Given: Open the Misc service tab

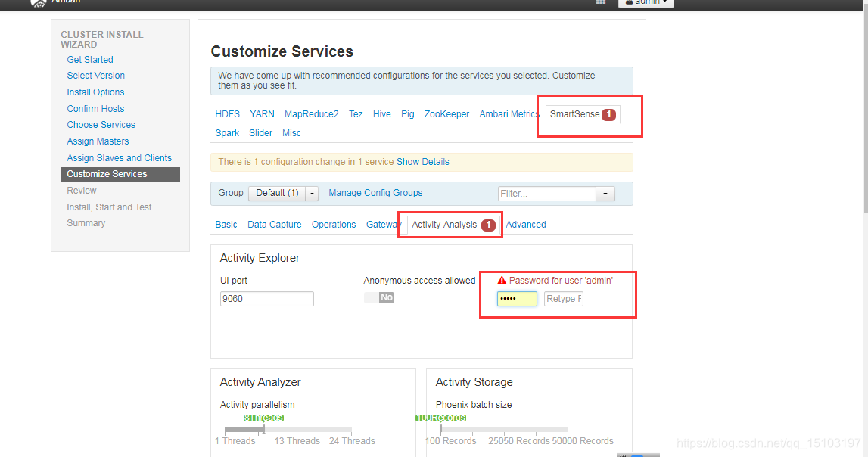Looking at the screenshot, I should [x=291, y=132].
